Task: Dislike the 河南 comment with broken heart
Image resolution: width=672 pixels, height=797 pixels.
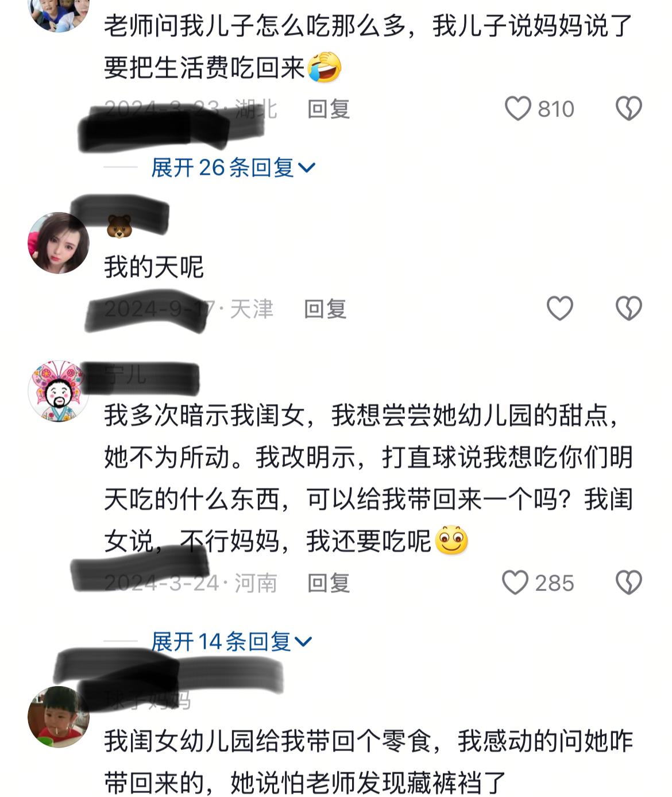Action: [628, 583]
